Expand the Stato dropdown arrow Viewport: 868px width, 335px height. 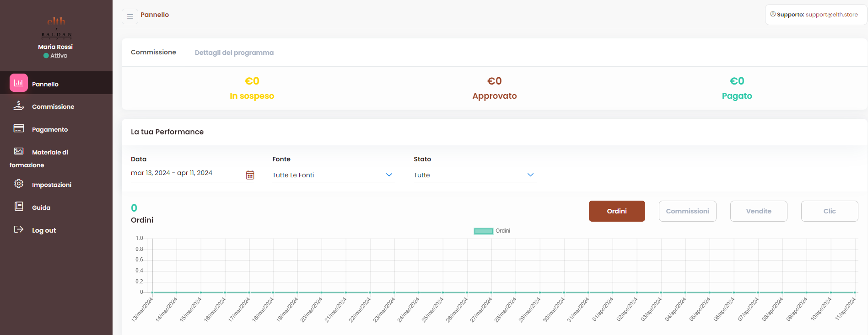530,175
